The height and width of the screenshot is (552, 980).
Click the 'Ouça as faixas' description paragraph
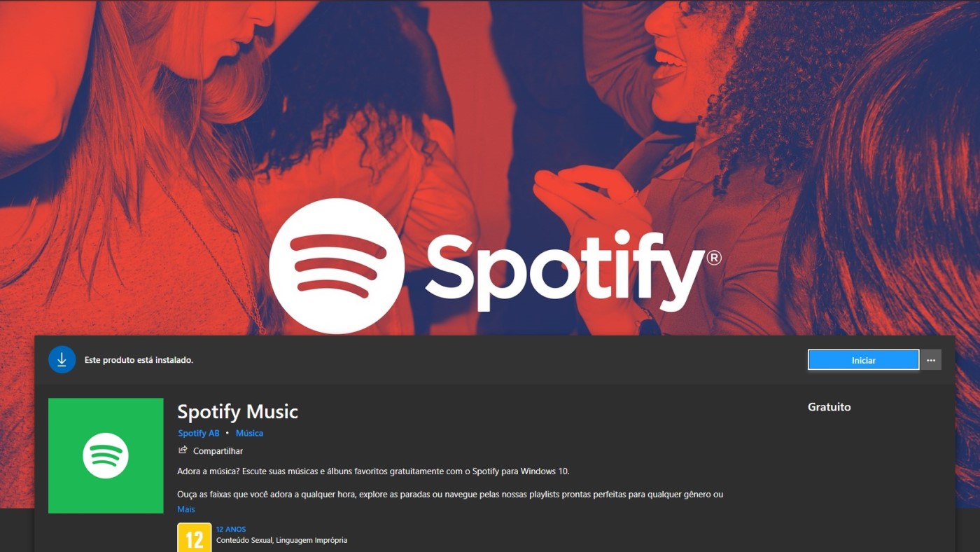[x=450, y=495]
